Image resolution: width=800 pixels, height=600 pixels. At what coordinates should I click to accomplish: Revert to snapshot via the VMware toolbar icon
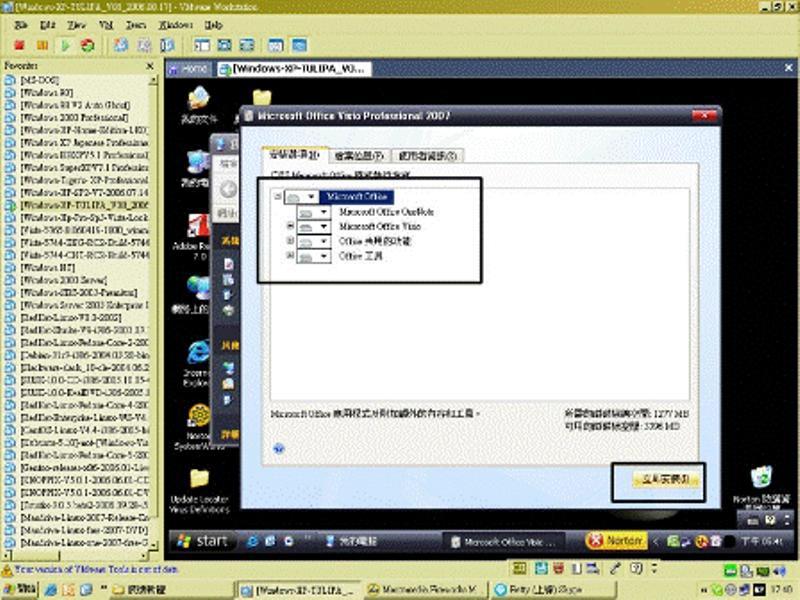click(x=144, y=45)
